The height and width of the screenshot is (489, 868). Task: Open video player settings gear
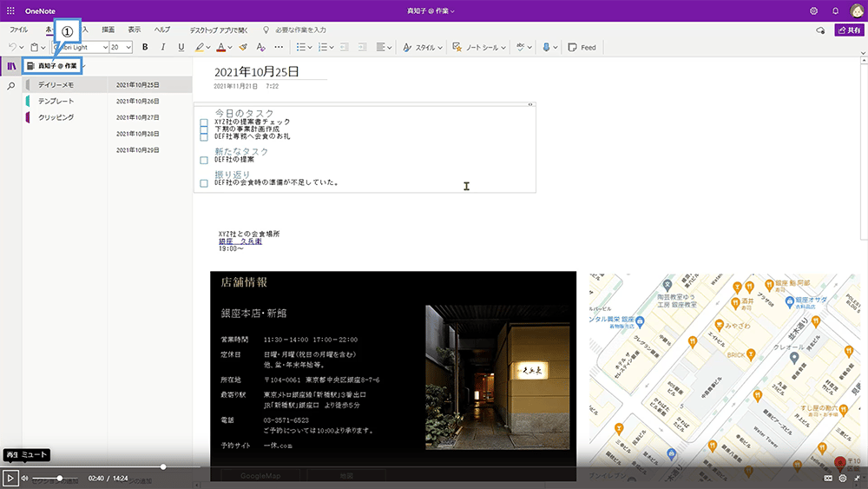point(843,478)
